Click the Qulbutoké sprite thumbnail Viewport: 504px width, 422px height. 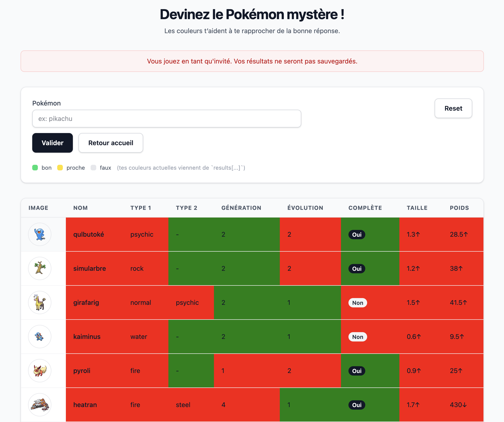(x=40, y=234)
